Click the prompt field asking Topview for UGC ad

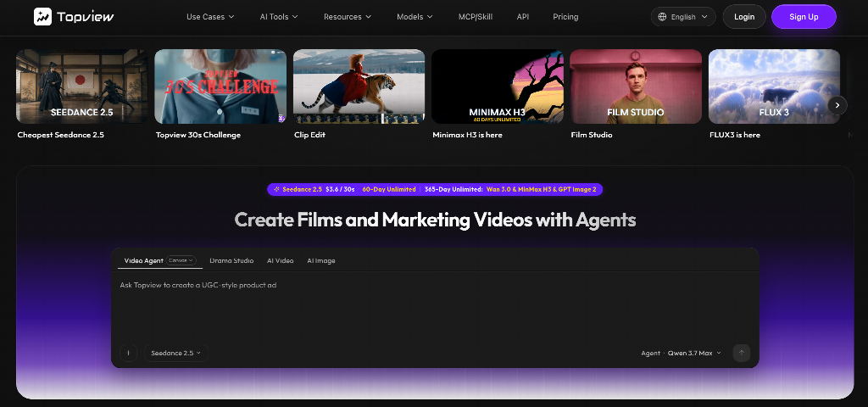(x=435, y=307)
